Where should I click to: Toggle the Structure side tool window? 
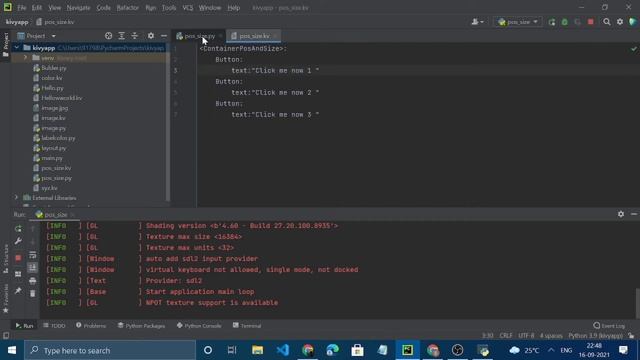point(6,259)
